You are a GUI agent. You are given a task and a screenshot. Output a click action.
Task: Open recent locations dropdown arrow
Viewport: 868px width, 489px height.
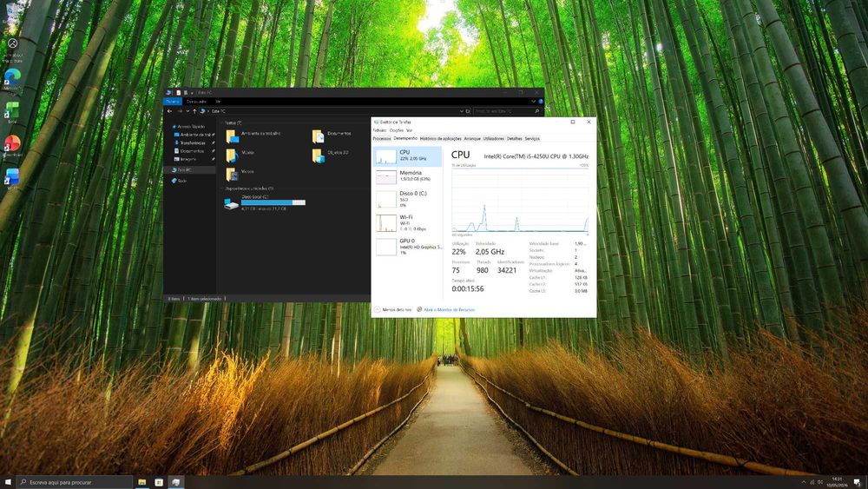tap(187, 111)
